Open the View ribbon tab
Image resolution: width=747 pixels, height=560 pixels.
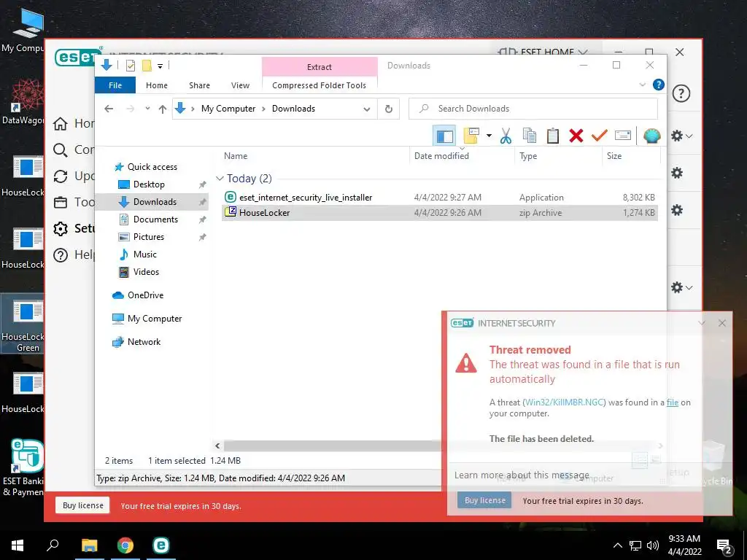pyautogui.click(x=240, y=85)
